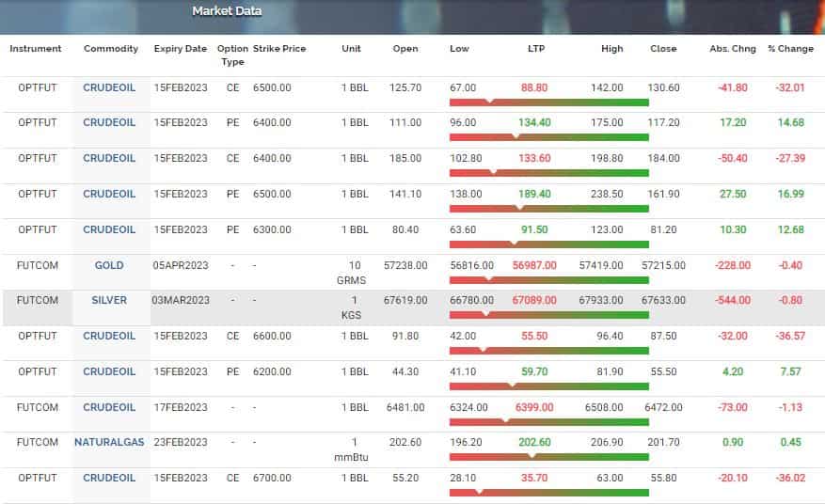Click GOLD LTP value 56987.00

(534, 265)
